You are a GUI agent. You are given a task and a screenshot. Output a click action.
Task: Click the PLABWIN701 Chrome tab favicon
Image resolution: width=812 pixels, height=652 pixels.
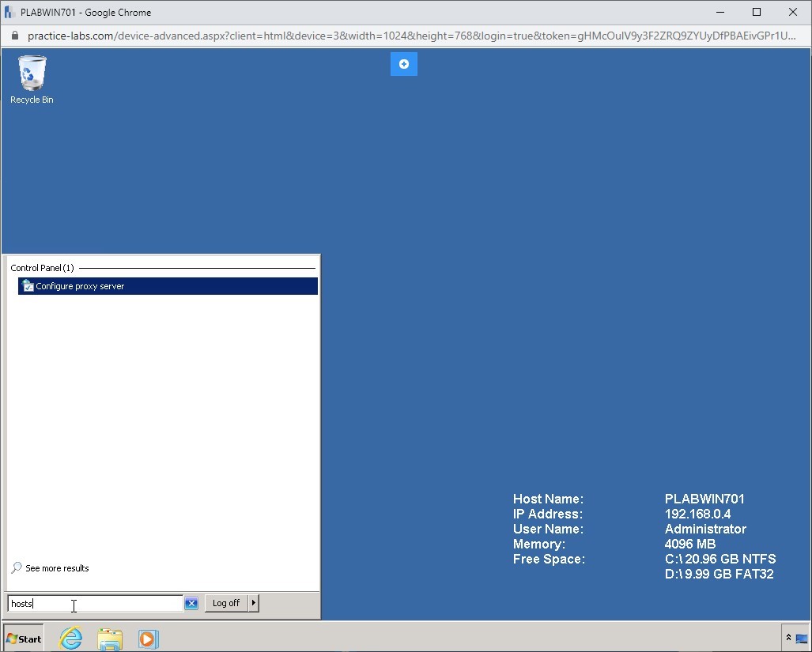pos(9,12)
